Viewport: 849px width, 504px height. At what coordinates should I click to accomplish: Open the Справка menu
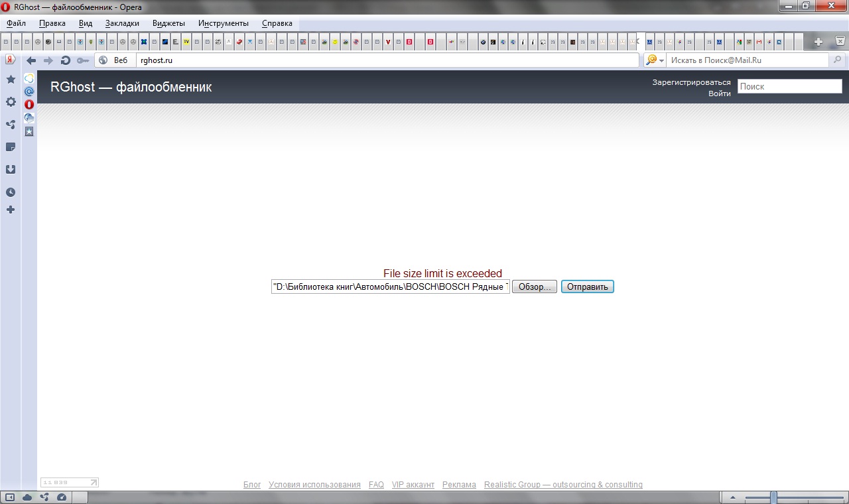pos(277,23)
